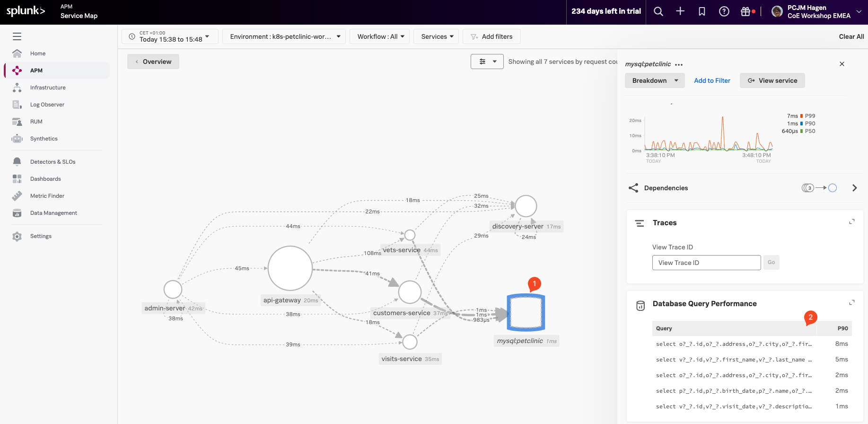Open Log Observer from the sidebar

(47, 105)
